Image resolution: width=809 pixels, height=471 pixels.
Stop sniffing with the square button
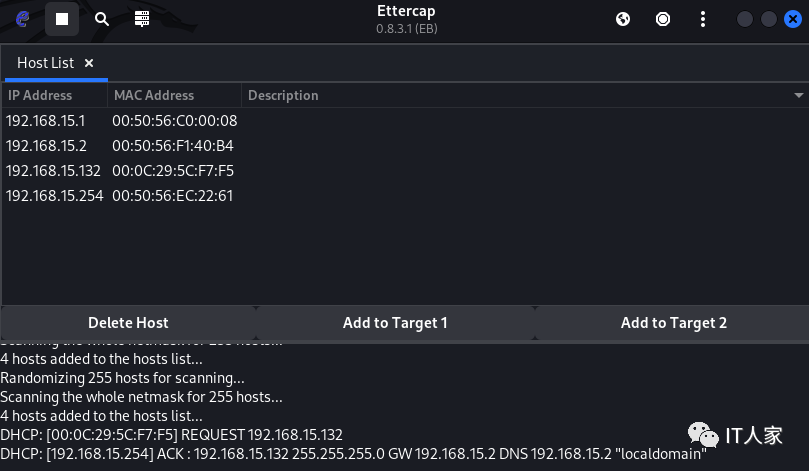pyautogui.click(x=62, y=19)
